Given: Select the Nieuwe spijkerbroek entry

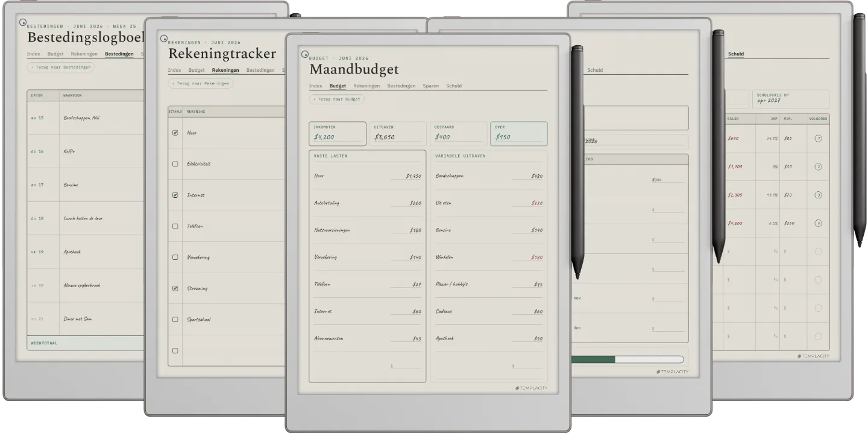Looking at the screenshot, I should tap(82, 285).
